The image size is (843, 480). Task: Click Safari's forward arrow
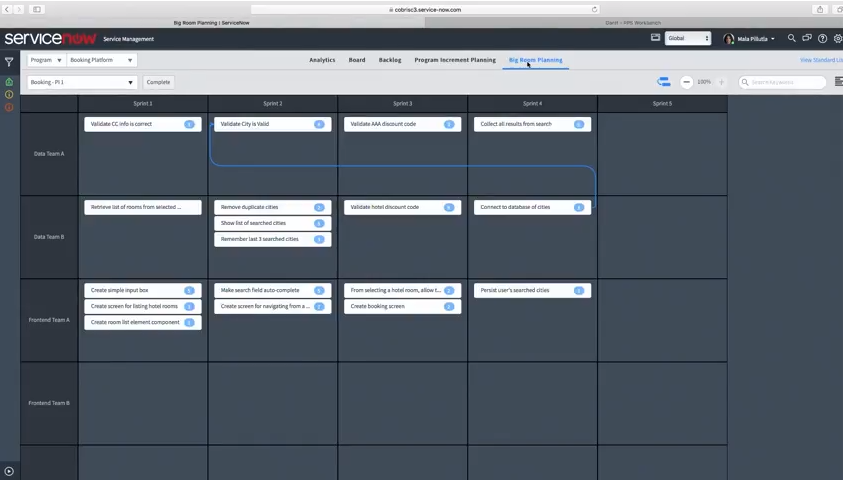tap(19, 9)
